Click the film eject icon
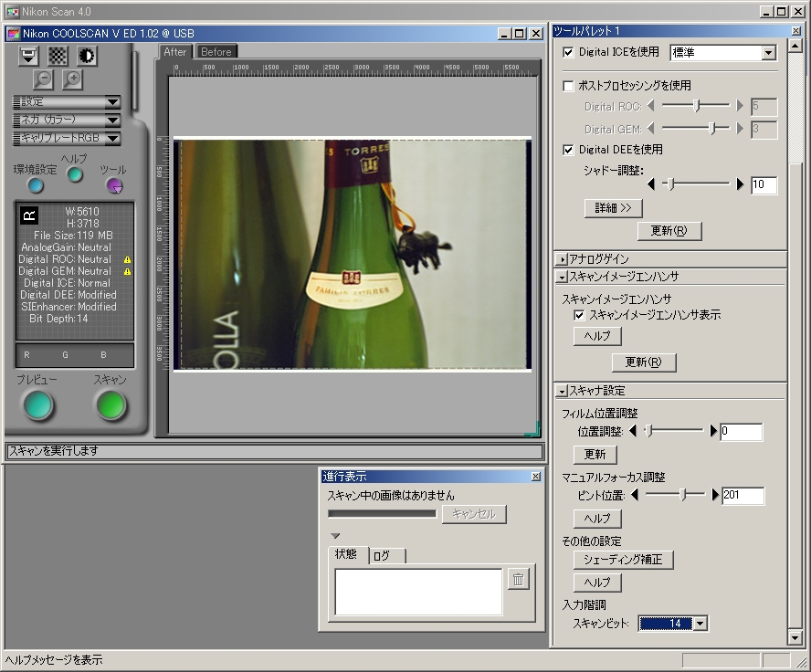The height and width of the screenshot is (672, 811). coord(28,56)
